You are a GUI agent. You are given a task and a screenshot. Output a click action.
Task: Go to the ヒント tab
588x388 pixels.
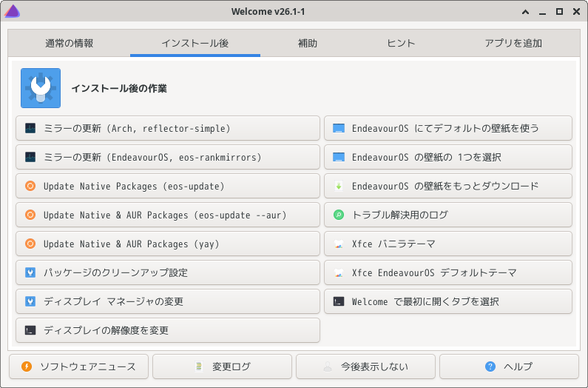(401, 43)
